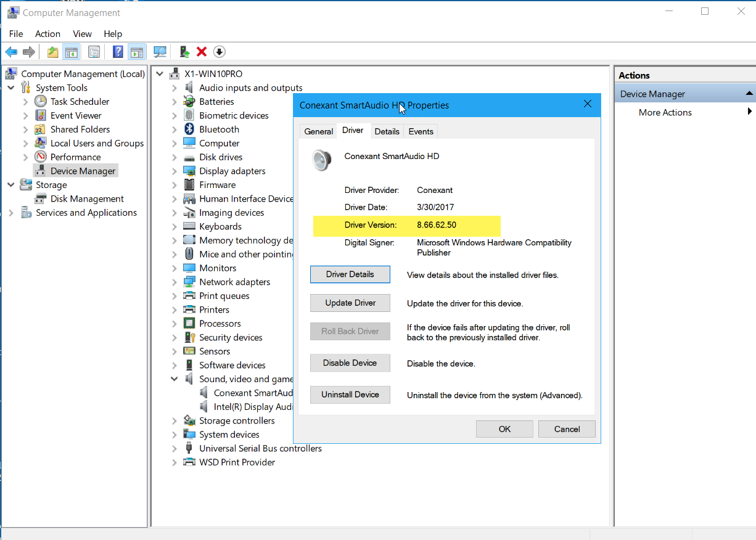Click the Services and Applications icon

[x=26, y=213]
